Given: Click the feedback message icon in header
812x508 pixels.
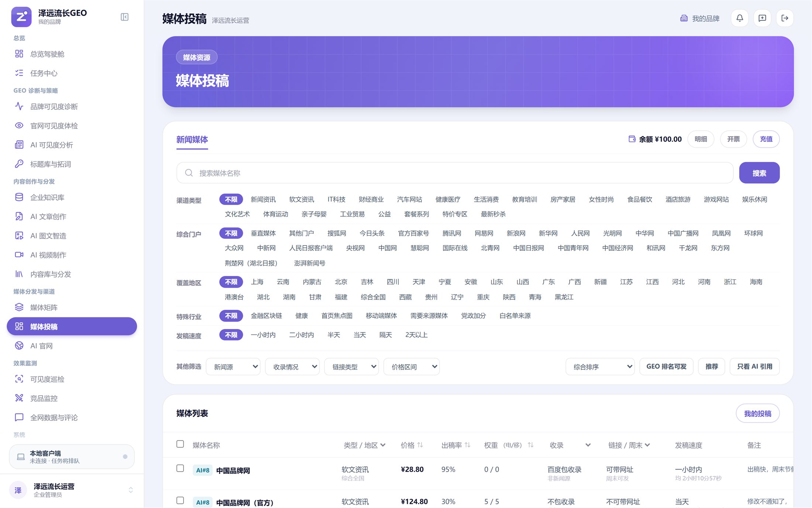Looking at the screenshot, I should [x=762, y=18].
